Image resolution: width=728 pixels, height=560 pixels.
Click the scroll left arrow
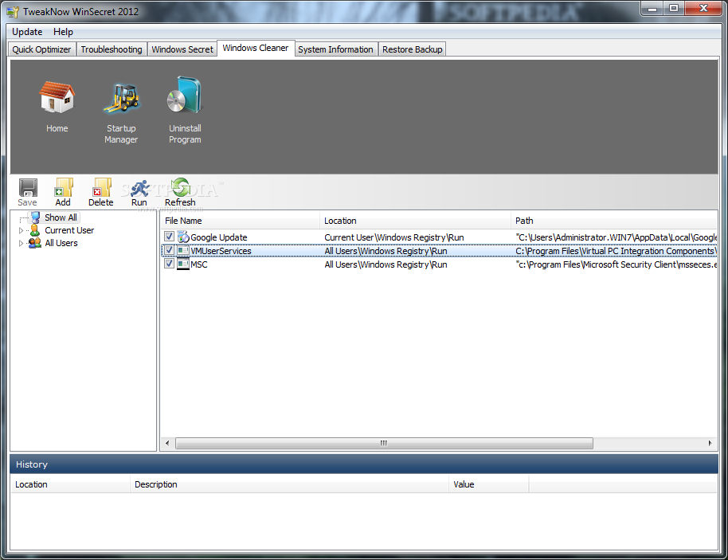click(167, 443)
